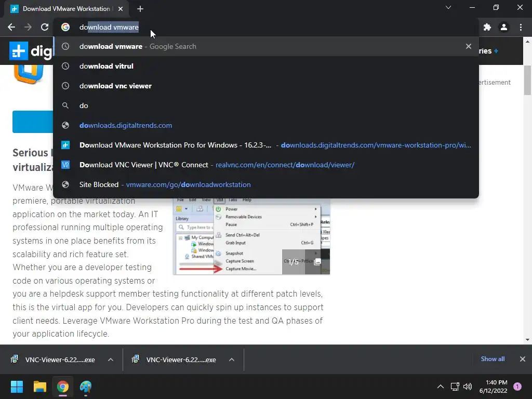Expand options for first VNC-Viewer download
532x399 pixels.
pyautogui.click(x=111, y=360)
